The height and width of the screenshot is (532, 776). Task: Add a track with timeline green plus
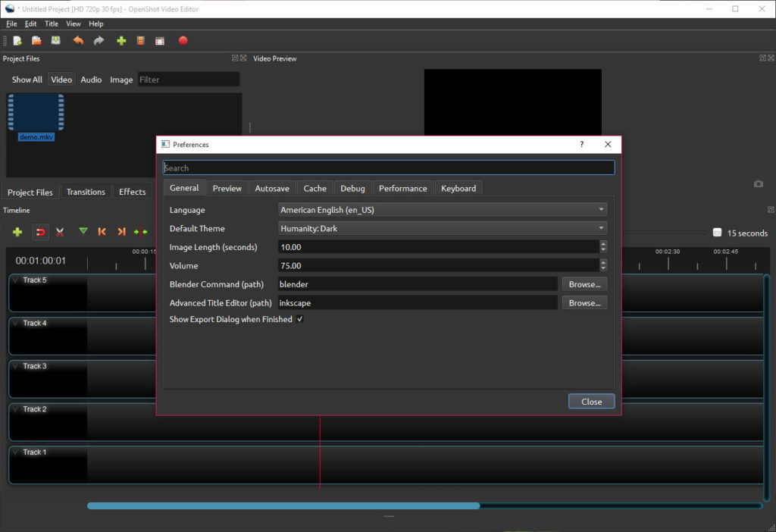17,232
